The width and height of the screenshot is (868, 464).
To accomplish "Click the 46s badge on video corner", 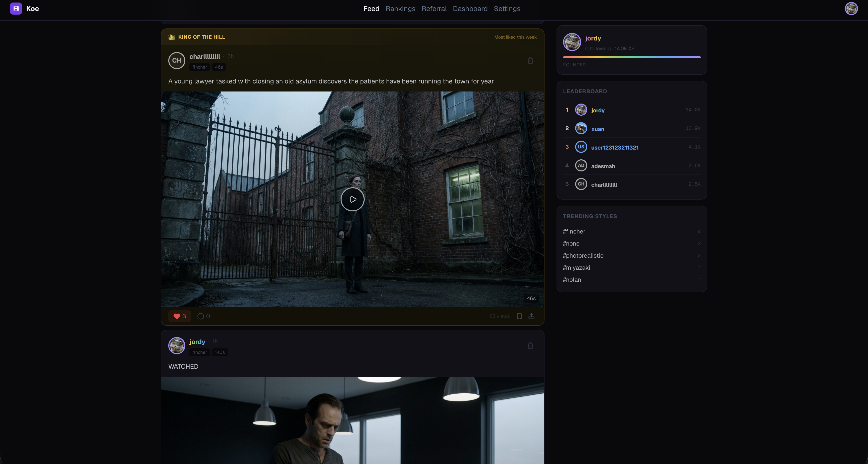I will (531, 298).
